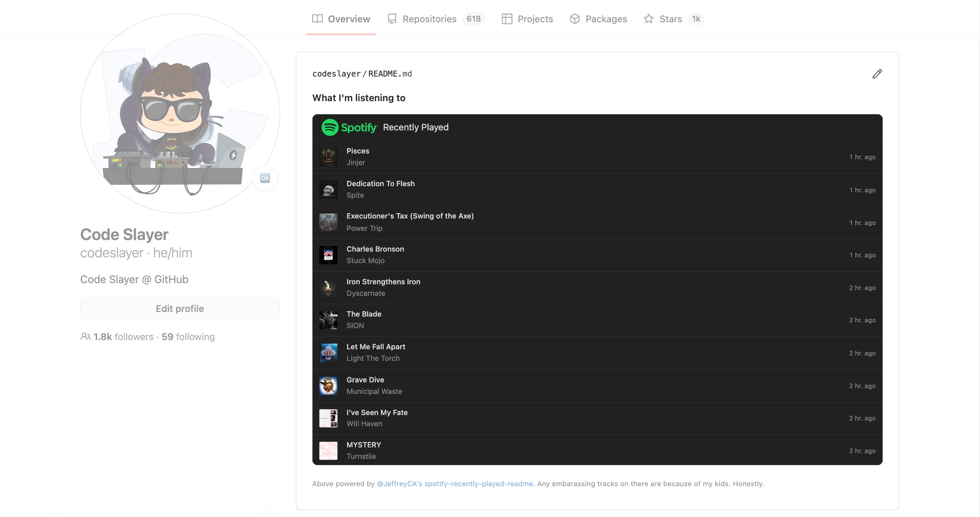Click the MYSTERY by Turnstile album cover
This screenshot has height=517, width=980.
[x=328, y=450]
